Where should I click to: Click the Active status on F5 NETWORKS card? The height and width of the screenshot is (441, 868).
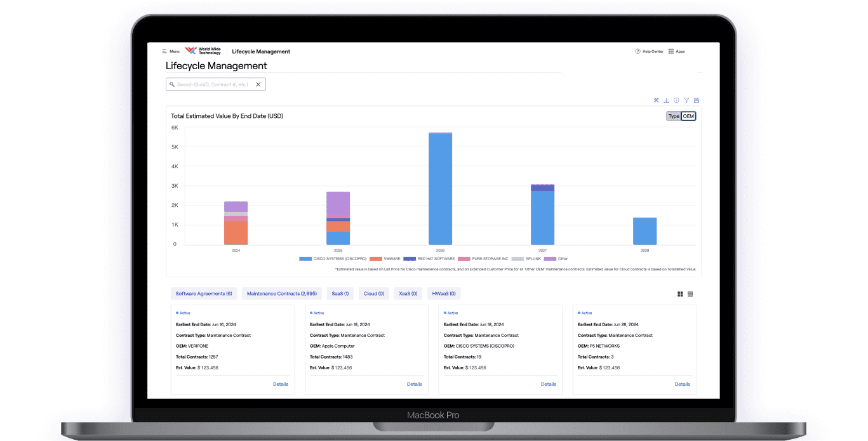[x=585, y=313]
